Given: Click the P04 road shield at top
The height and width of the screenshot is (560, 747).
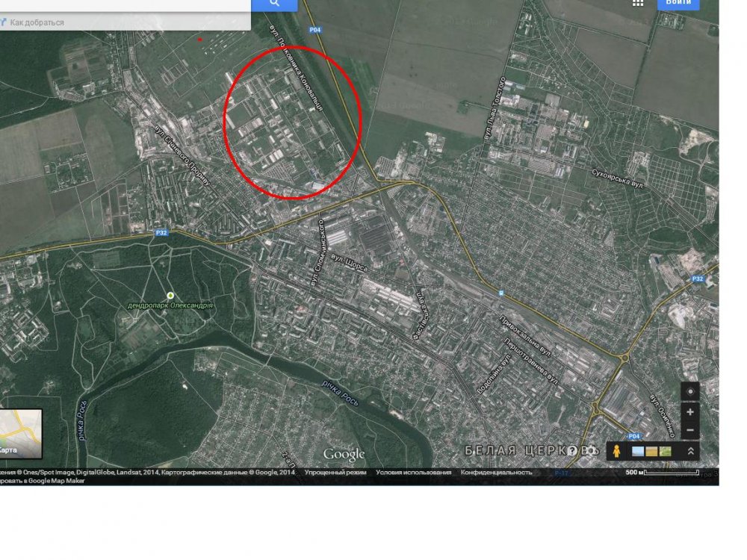Looking at the screenshot, I should pyautogui.click(x=315, y=30).
